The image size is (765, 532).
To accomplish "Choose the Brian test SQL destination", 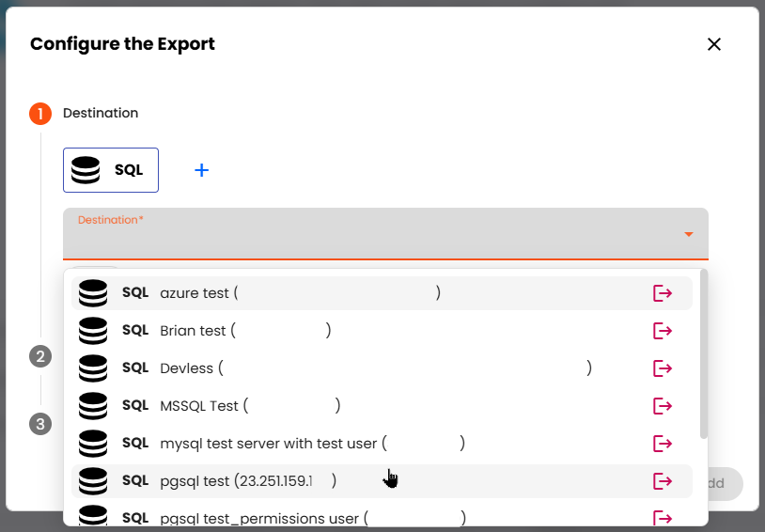I will (x=193, y=331).
